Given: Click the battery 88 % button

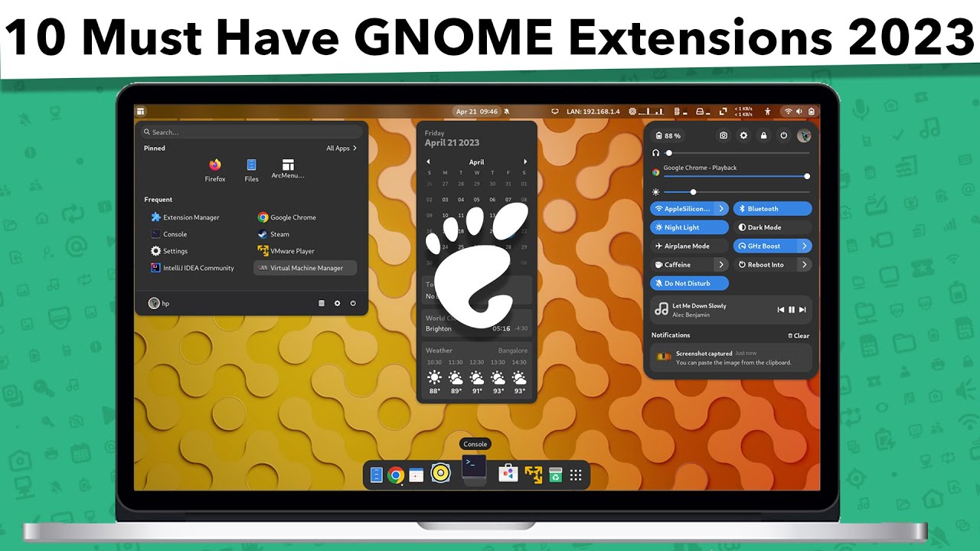Looking at the screenshot, I should 668,135.
